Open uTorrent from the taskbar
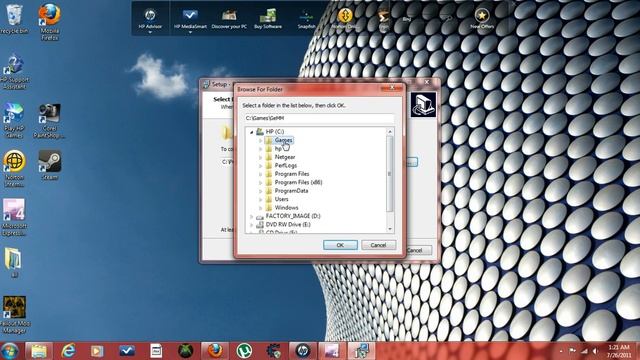This screenshot has height=360, width=640. pos(244,351)
